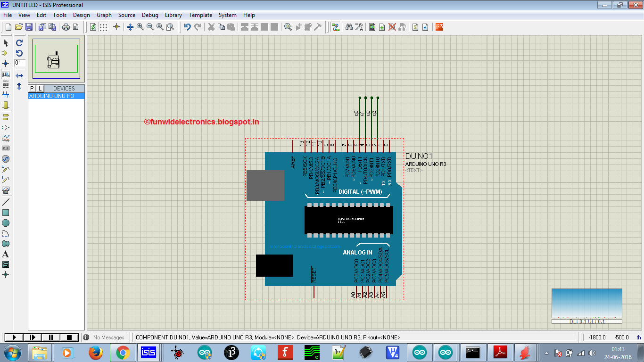Click the L library manage button

click(40, 88)
